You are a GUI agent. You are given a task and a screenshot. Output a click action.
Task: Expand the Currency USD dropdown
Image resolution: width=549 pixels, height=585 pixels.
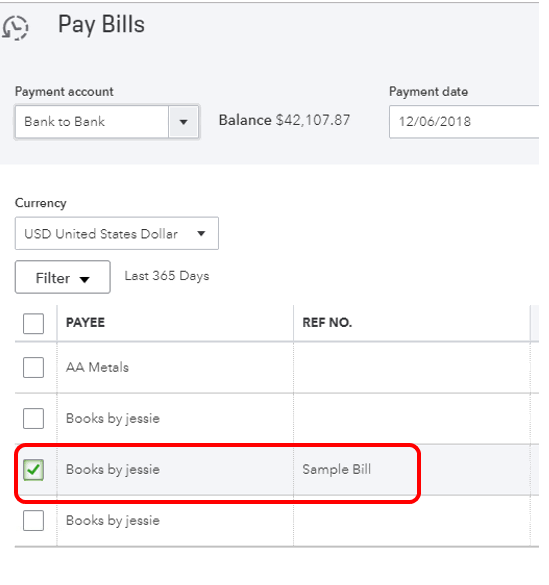pos(117,234)
